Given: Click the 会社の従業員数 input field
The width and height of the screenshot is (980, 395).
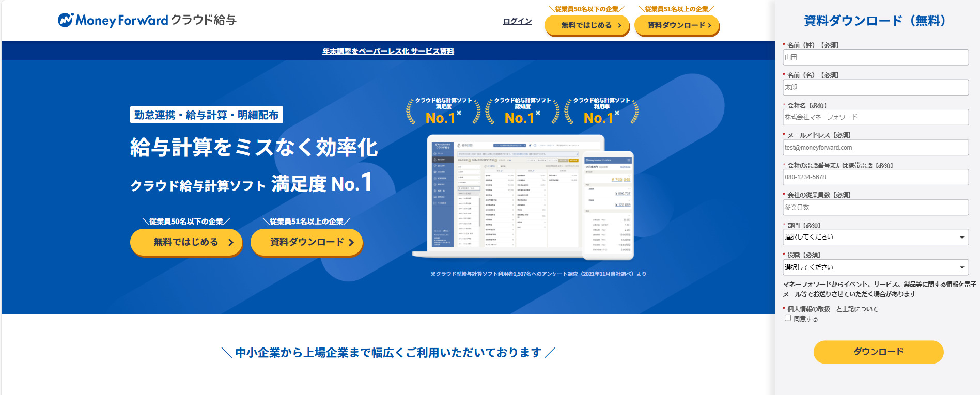Looking at the screenshot, I should point(875,208).
